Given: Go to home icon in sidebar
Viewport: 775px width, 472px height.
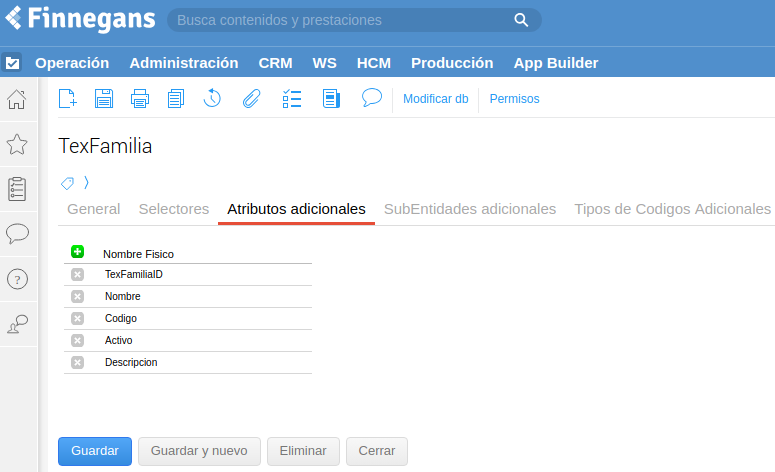Looking at the screenshot, I should 17,99.
